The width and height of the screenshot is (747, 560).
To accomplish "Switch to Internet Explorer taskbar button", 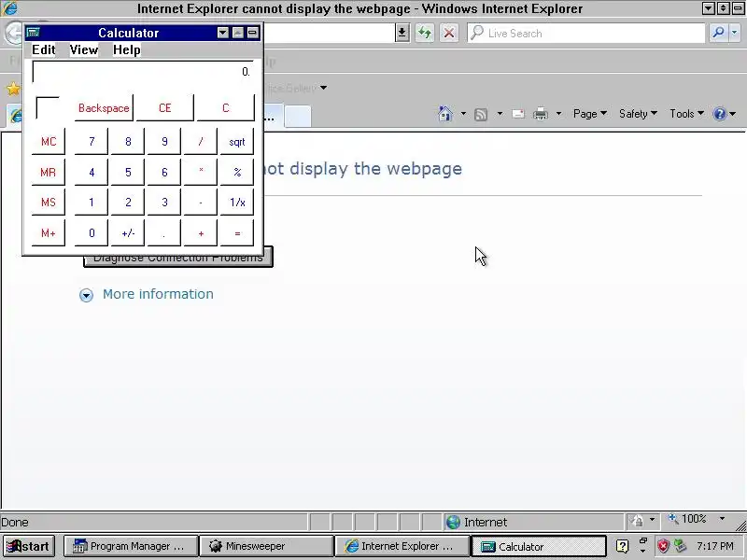I will [402, 546].
